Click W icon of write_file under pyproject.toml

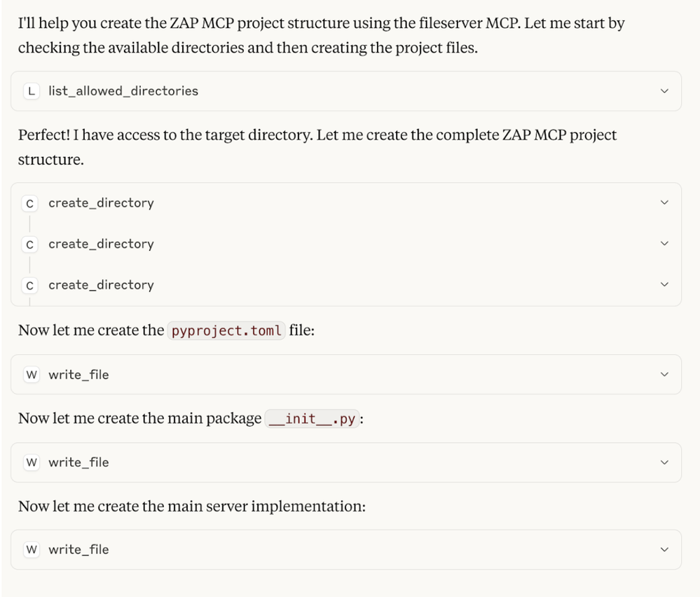pyautogui.click(x=32, y=375)
